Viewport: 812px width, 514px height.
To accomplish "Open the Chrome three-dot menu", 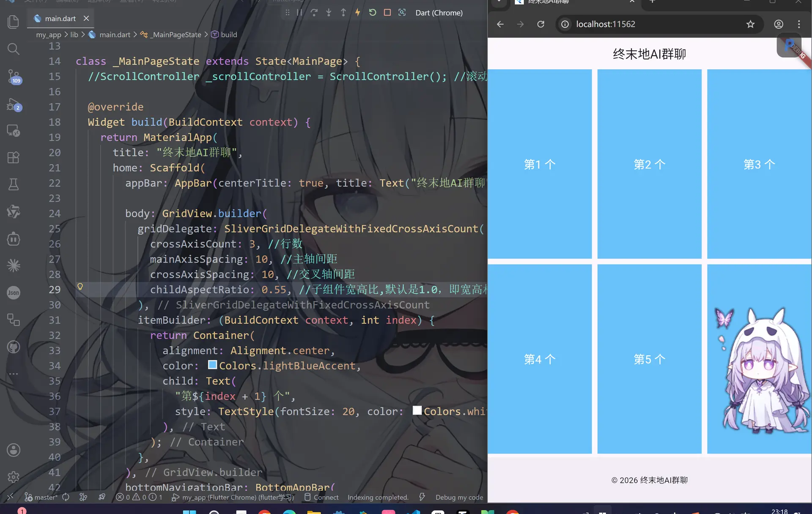I will (x=799, y=24).
